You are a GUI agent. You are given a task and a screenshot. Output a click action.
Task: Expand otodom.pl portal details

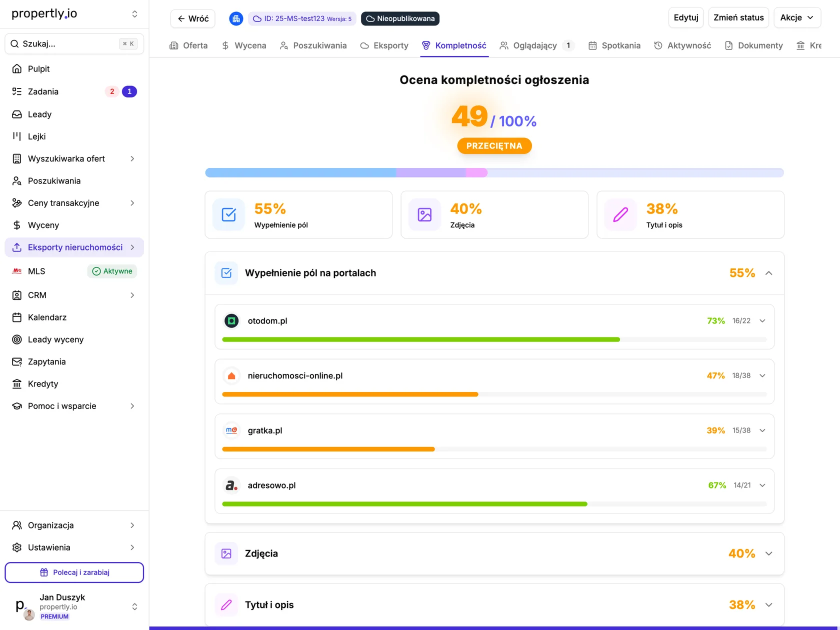(762, 320)
